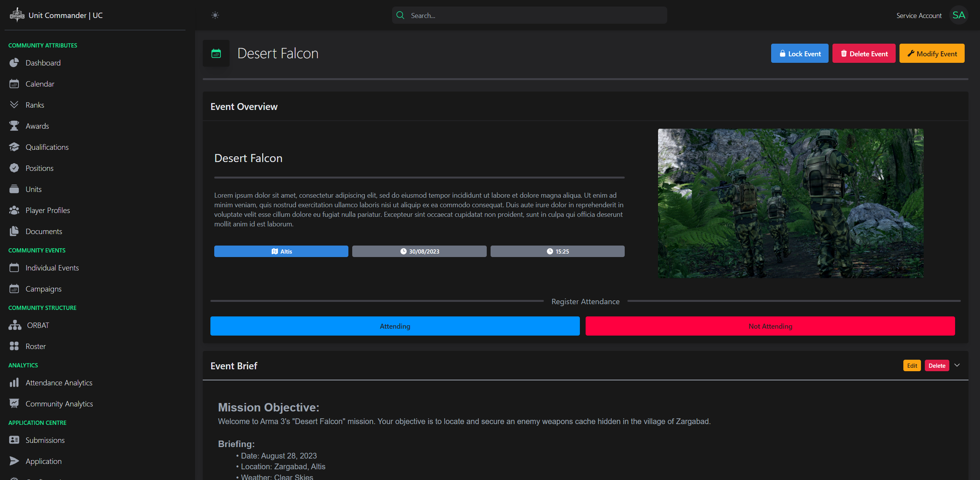Click the Unit Commander logo icon

pyautogui.click(x=17, y=15)
